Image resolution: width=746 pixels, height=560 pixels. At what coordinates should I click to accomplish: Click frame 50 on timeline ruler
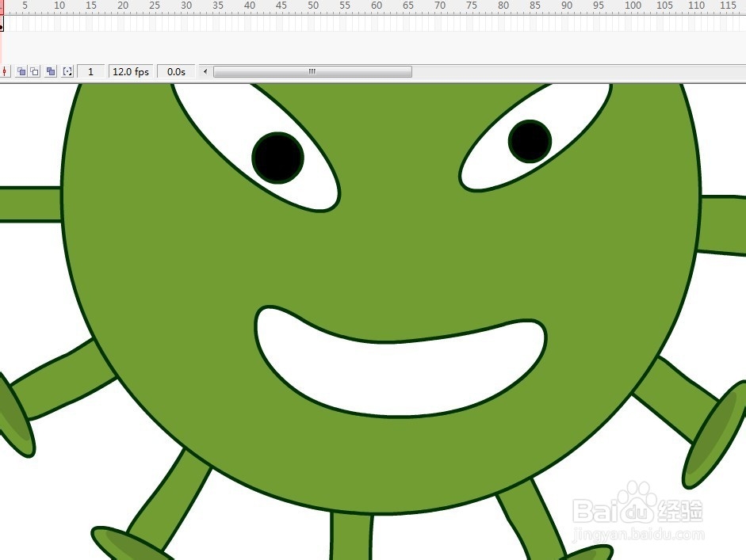pyautogui.click(x=313, y=6)
